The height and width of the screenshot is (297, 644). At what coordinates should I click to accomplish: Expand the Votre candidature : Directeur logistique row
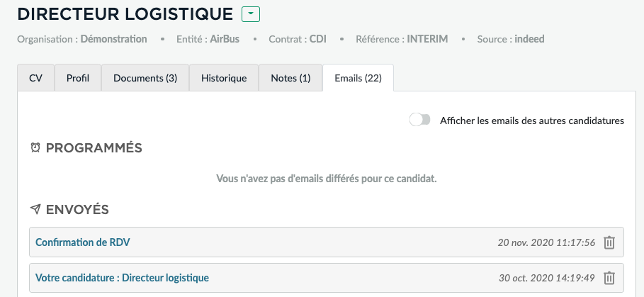122,278
